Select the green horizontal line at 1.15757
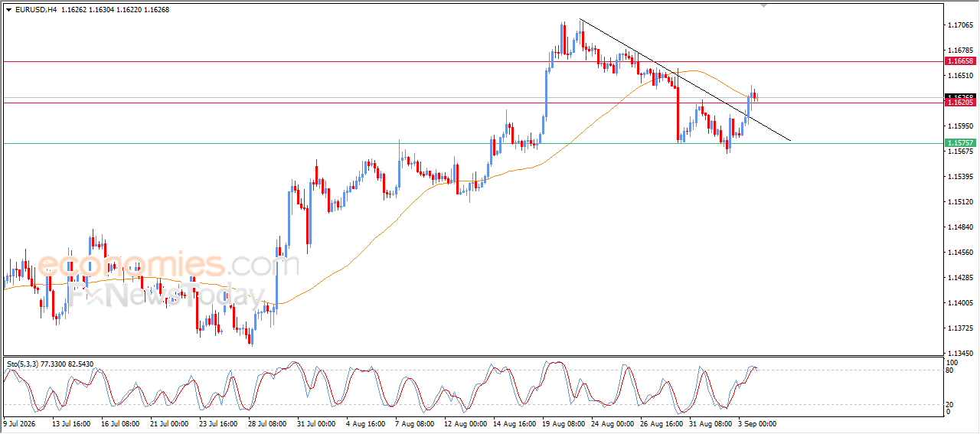This screenshot has height=434, width=980. point(472,143)
